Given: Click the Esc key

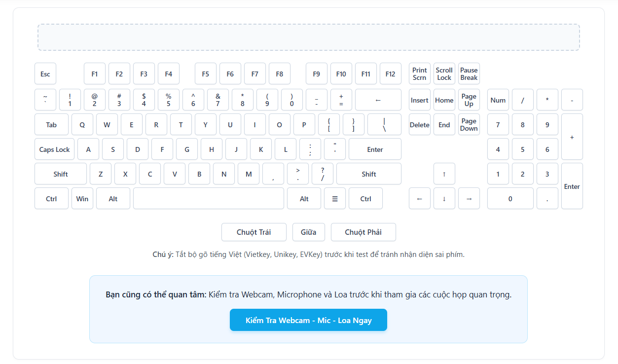Looking at the screenshot, I should tap(45, 74).
